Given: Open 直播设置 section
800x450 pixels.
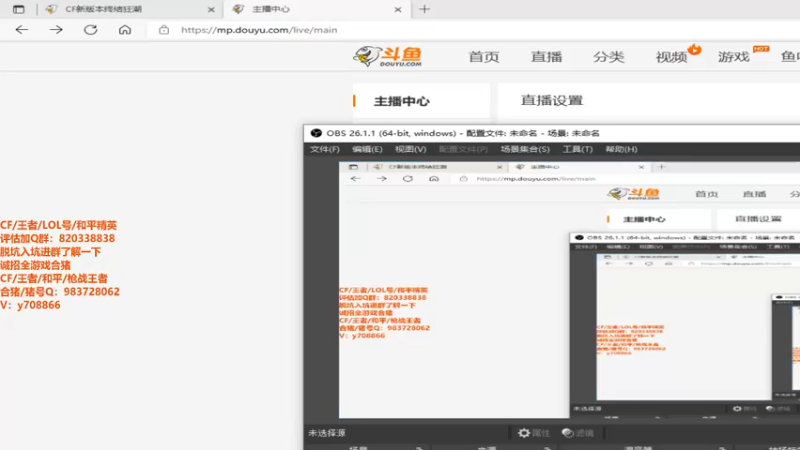Looking at the screenshot, I should (552, 101).
